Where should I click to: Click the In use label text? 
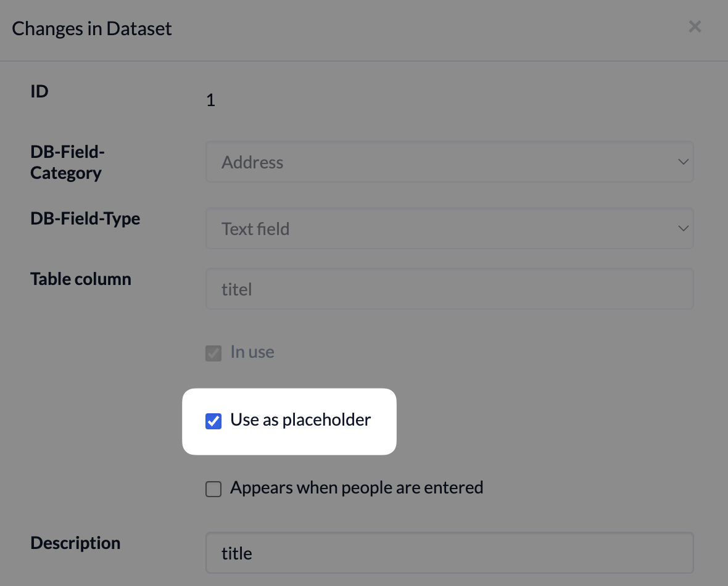pyautogui.click(x=252, y=352)
